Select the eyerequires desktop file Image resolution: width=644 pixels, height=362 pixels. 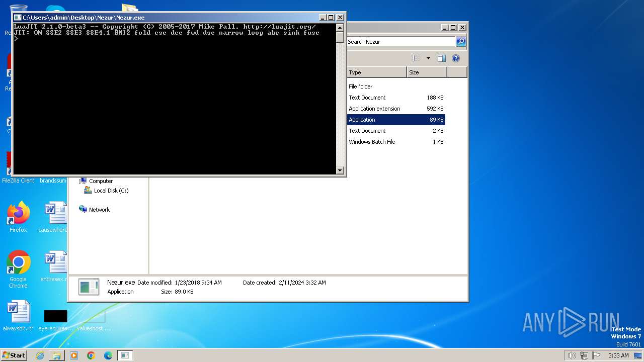55,321
